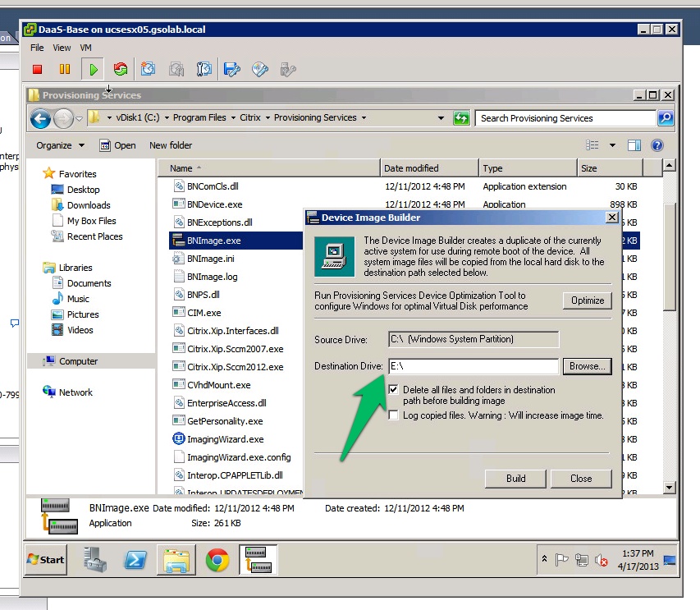The height and width of the screenshot is (610, 700).
Task: Sort by the Name column header
Action: pos(268,168)
